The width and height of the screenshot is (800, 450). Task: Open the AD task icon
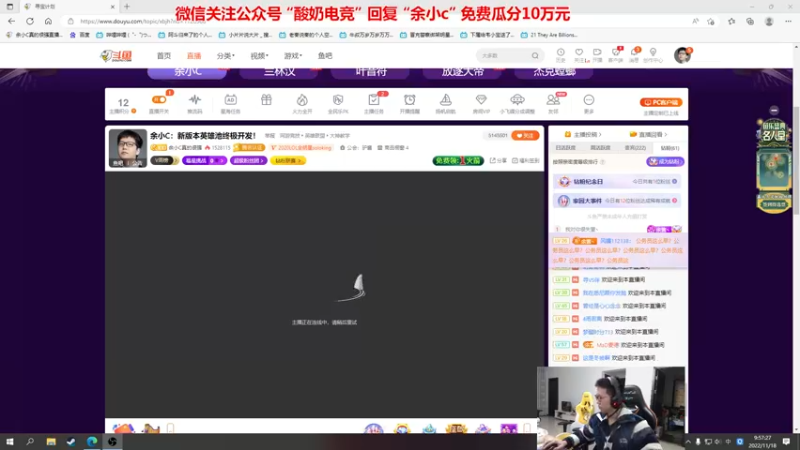pos(231,103)
